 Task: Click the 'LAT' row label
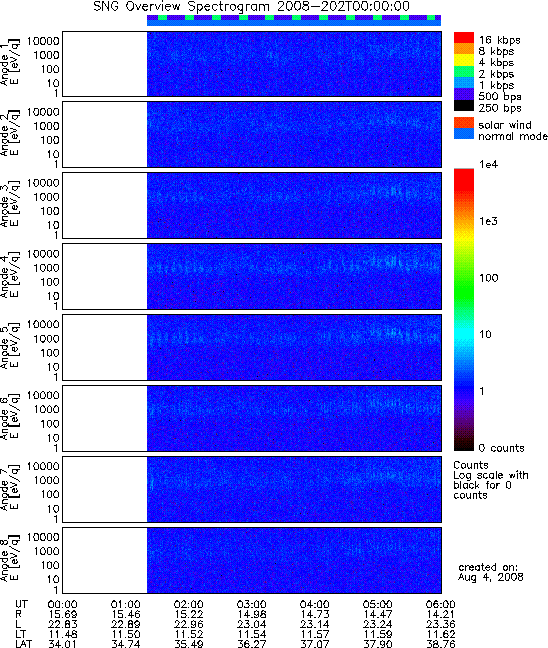tap(24, 644)
